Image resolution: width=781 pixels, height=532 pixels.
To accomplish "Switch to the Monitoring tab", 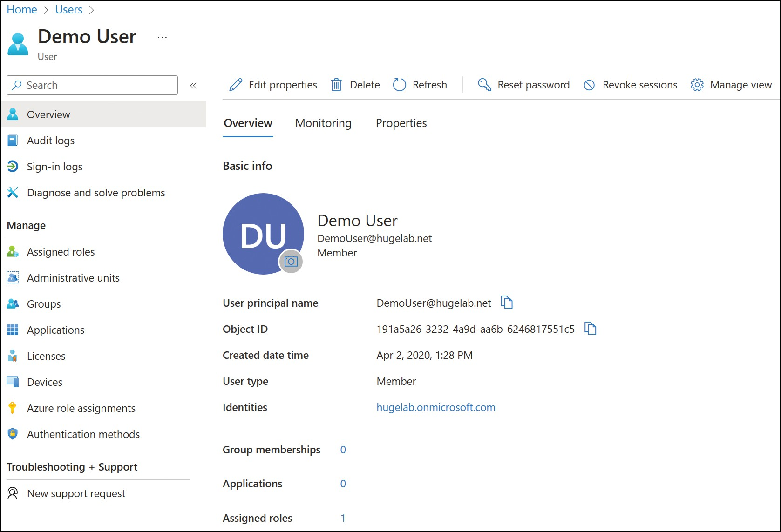I will (x=323, y=123).
